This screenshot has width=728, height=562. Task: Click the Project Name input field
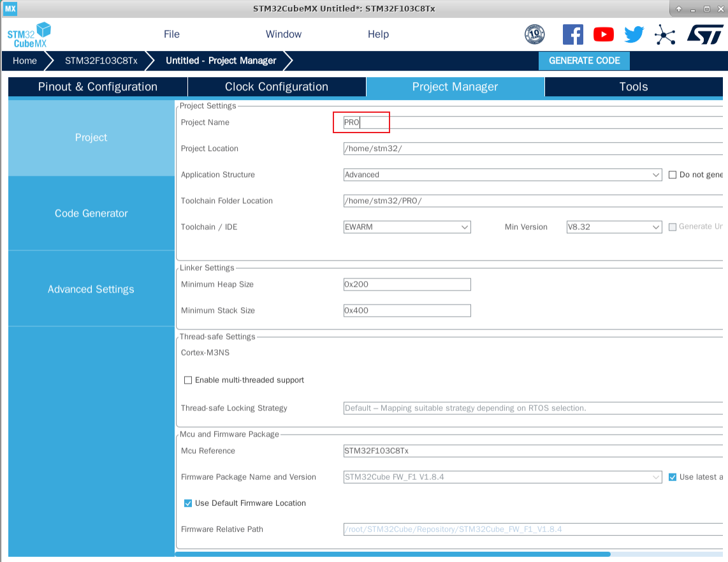533,122
